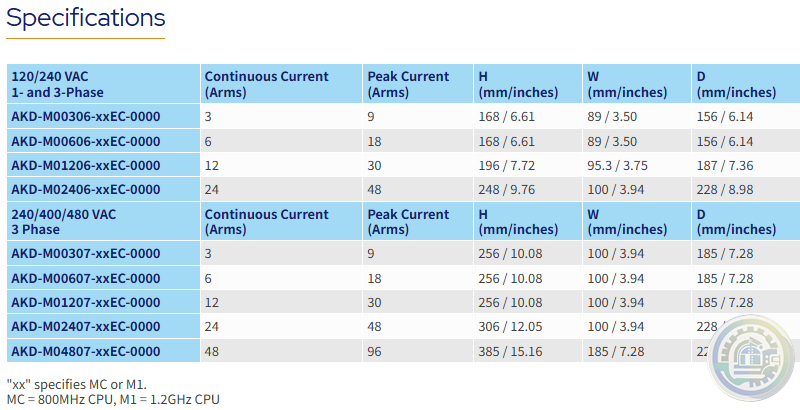Click the 385 / 15.16 height value
Screen dimensions: 800x410
coord(510,351)
